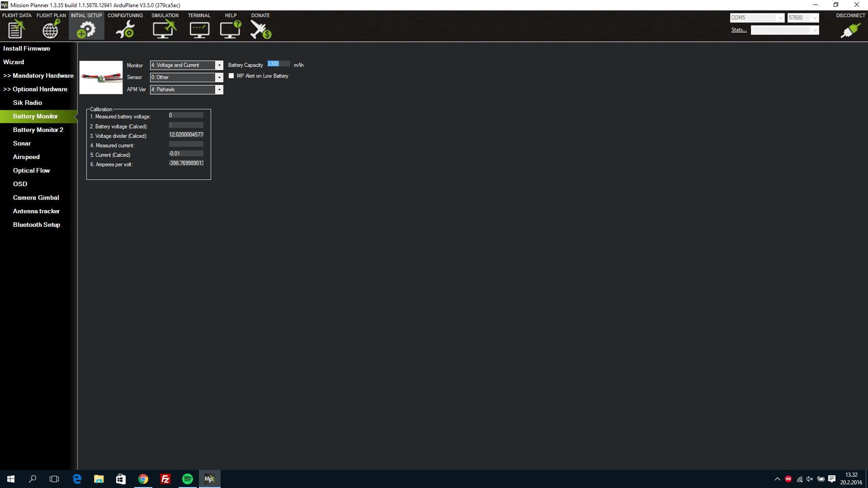Collapse the Optional Hardware section
Screen dimensions: 868x488
point(35,89)
